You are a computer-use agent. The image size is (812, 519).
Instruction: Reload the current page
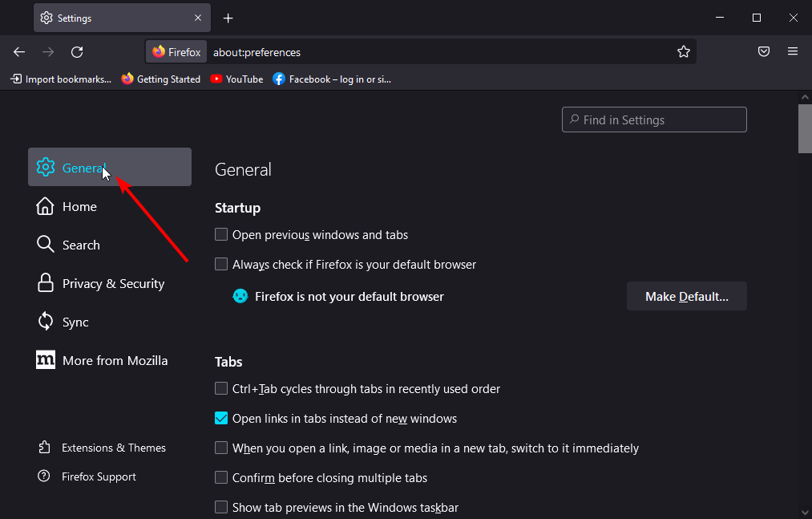[77, 51]
